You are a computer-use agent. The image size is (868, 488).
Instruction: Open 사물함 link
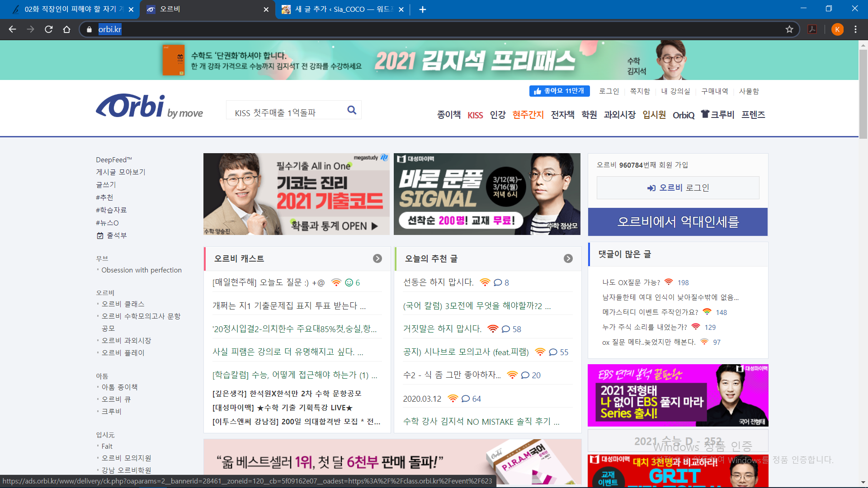pos(749,91)
